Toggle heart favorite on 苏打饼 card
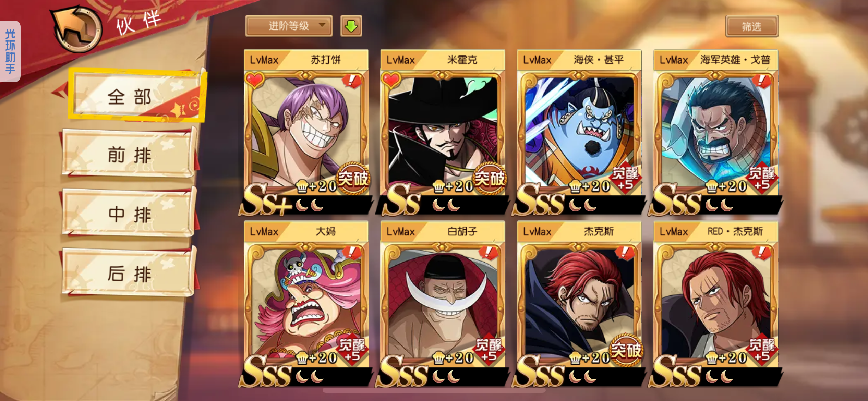Image resolution: width=868 pixels, height=401 pixels. (254, 80)
